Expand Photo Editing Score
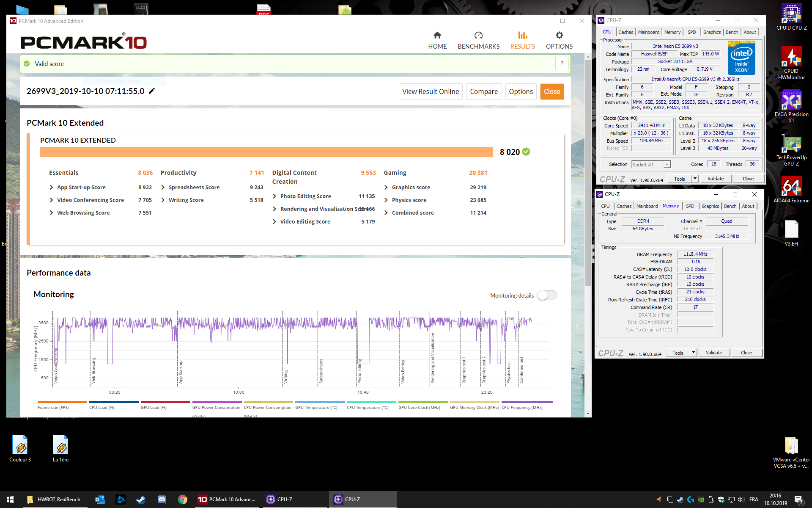This screenshot has height=508, width=812. [x=274, y=196]
